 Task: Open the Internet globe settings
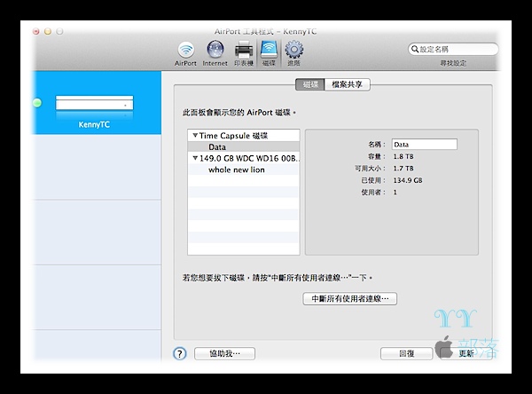(x=215, y=53)
